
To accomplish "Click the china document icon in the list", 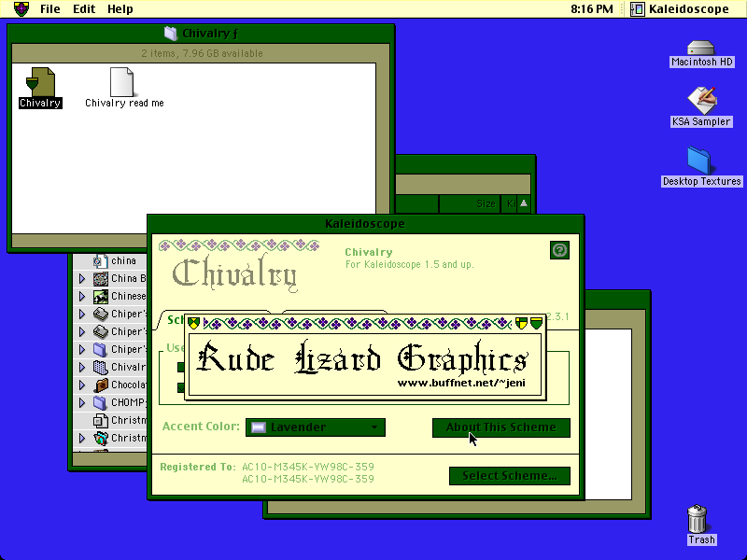I will tap(100, 261).
